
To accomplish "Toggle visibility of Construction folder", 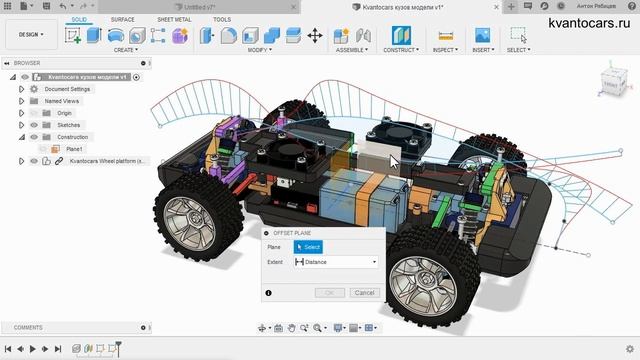I will (34, 137).
